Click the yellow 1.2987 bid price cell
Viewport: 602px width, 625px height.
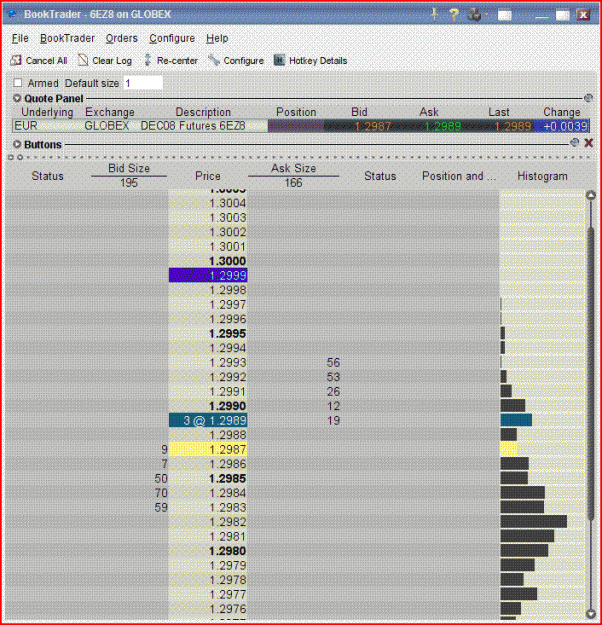click(208, 449)
